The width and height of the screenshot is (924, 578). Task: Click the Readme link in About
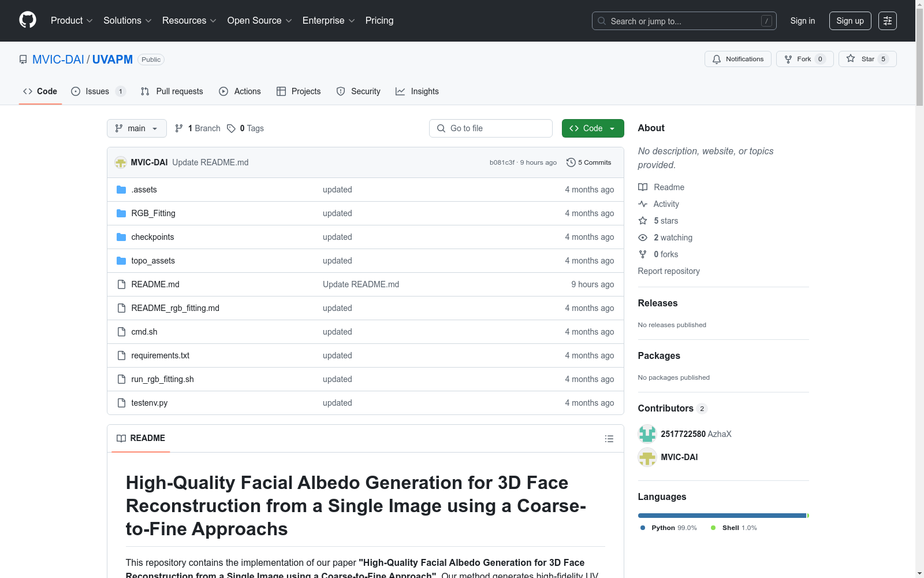click(x=661, y=187)
